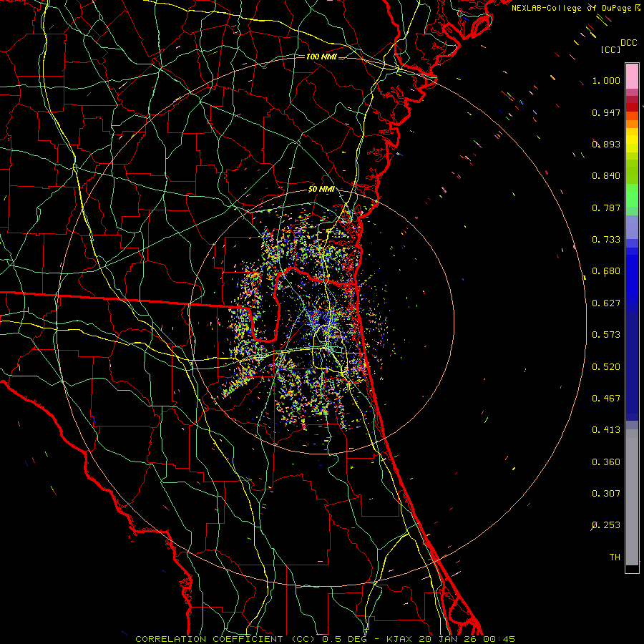
Task: Click the 0.893 color scale value
Action: [606, 144]
